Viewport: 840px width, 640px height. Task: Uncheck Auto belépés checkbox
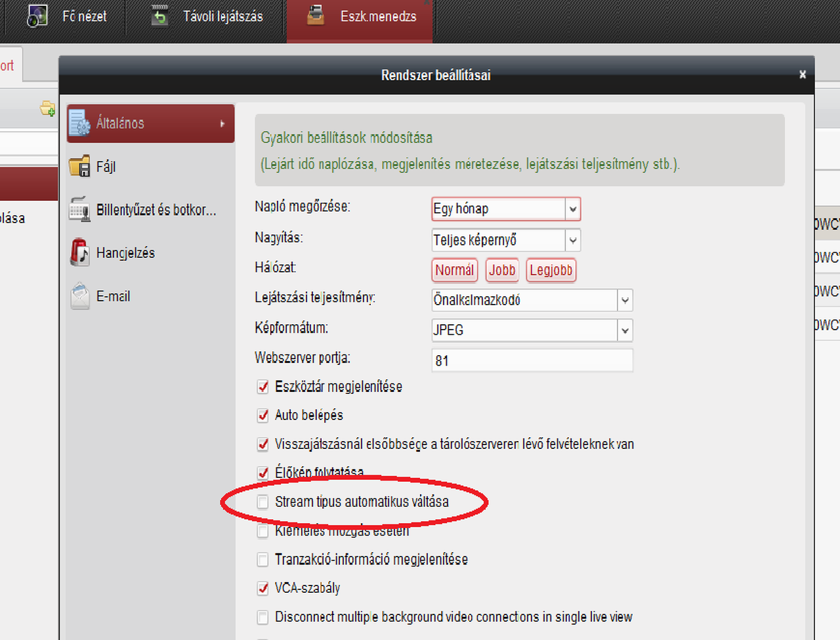(x=262, y=416)
